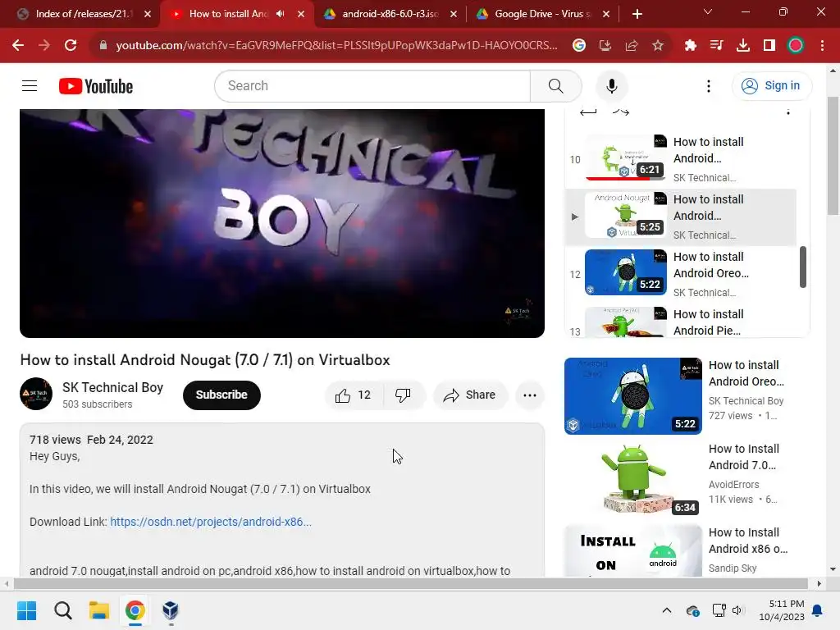Go forward with the browser forward arrow
This screenshot has width=840, height=630.
[x=44, y=46]
